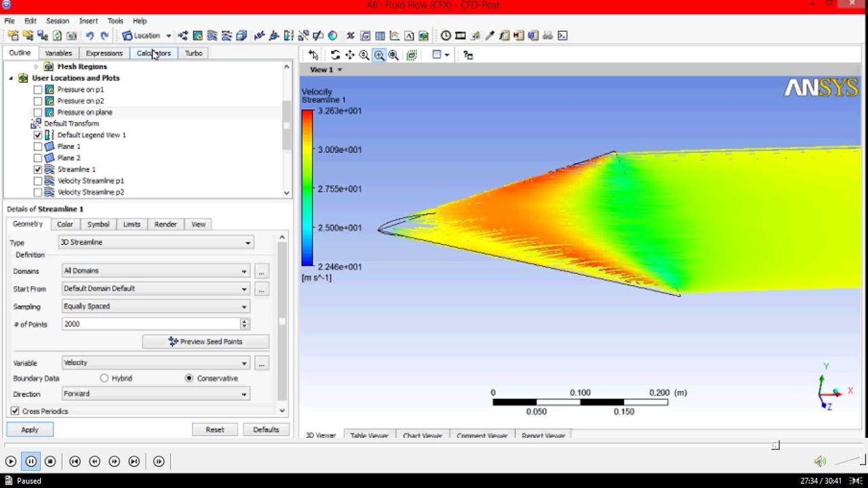
Task: Click the Apply button
Action: 30,430
